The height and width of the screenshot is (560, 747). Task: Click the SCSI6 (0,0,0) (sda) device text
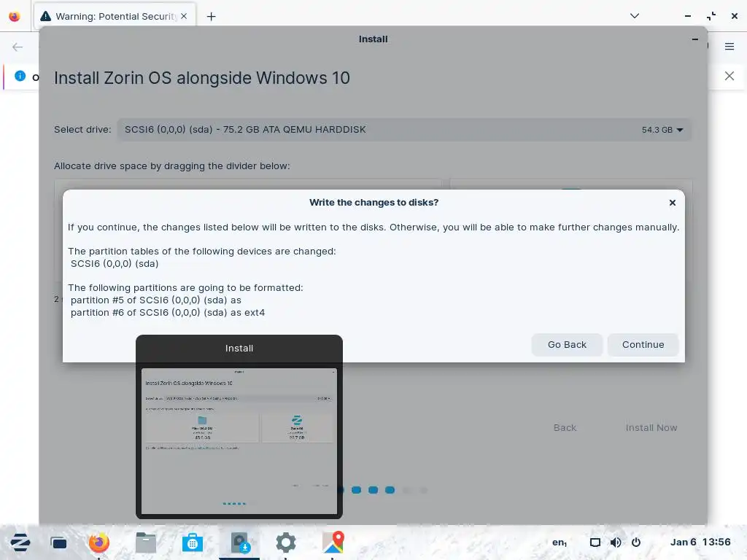coord(115,264)
